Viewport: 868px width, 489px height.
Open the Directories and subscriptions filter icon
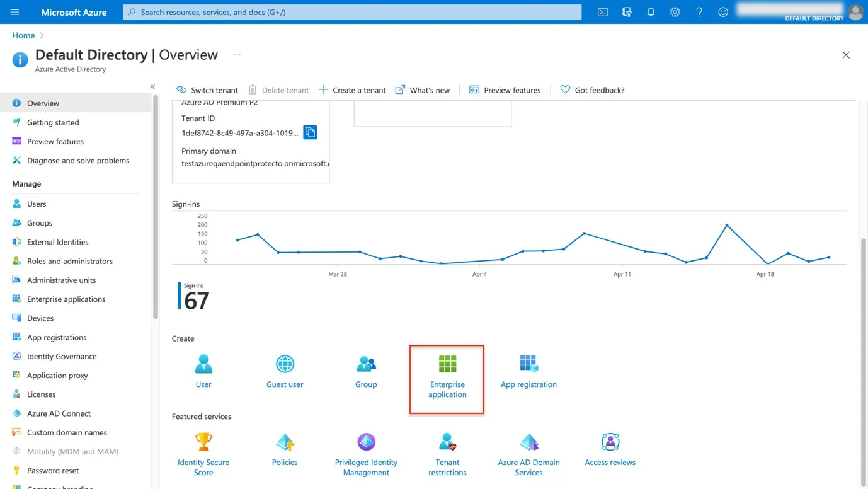click(627, 12)
